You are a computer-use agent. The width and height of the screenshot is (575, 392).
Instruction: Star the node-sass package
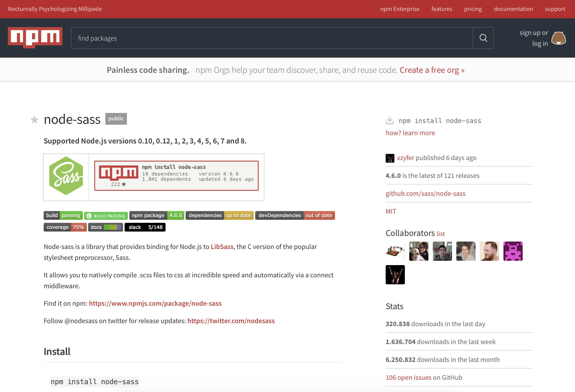coord(34,120)
